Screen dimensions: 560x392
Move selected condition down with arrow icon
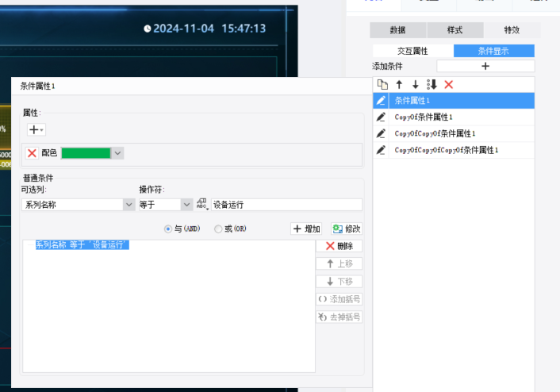pyautogui.click(x=416, y=85)
